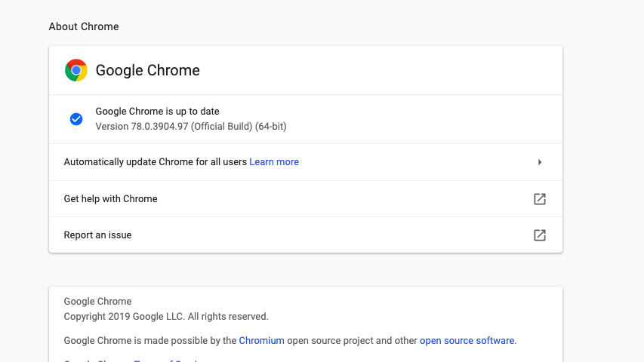The image size is (644, 362).
Task: Select Get help with Chrome row
Action: click(306, 199)
